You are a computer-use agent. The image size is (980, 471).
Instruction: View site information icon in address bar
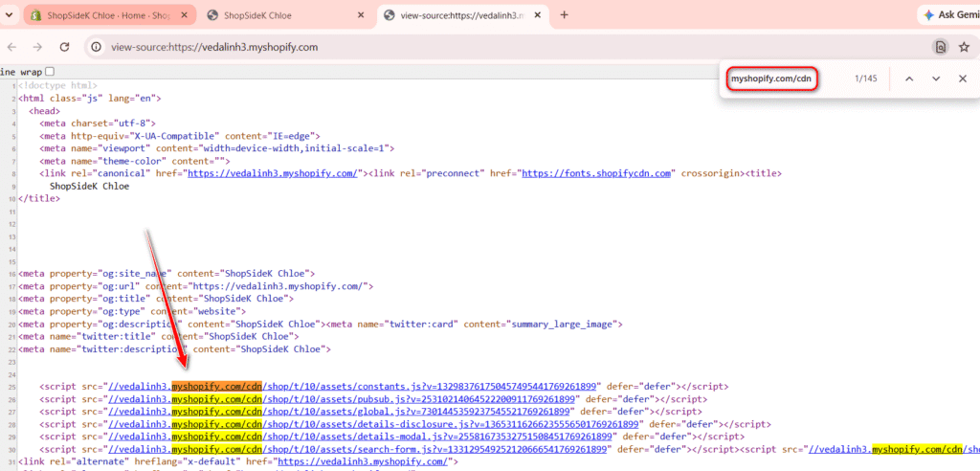click(96, 47)
